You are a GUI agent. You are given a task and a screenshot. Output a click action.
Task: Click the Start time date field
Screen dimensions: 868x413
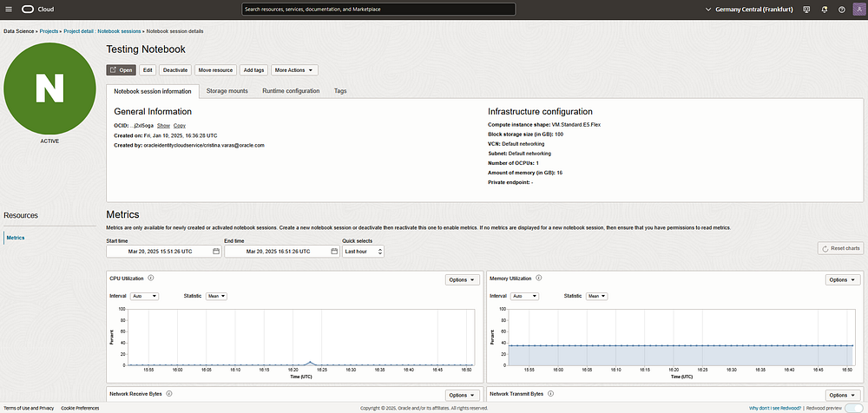[x=164, y=252]
